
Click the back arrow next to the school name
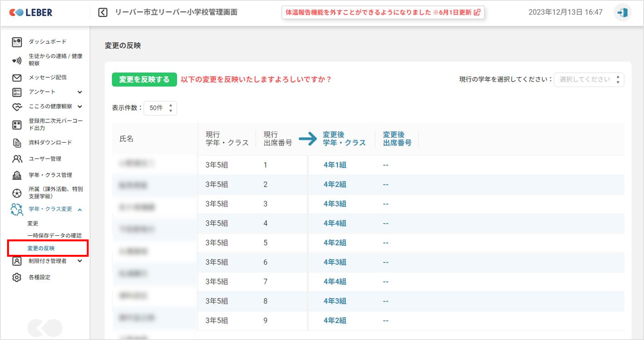[103, 13]
